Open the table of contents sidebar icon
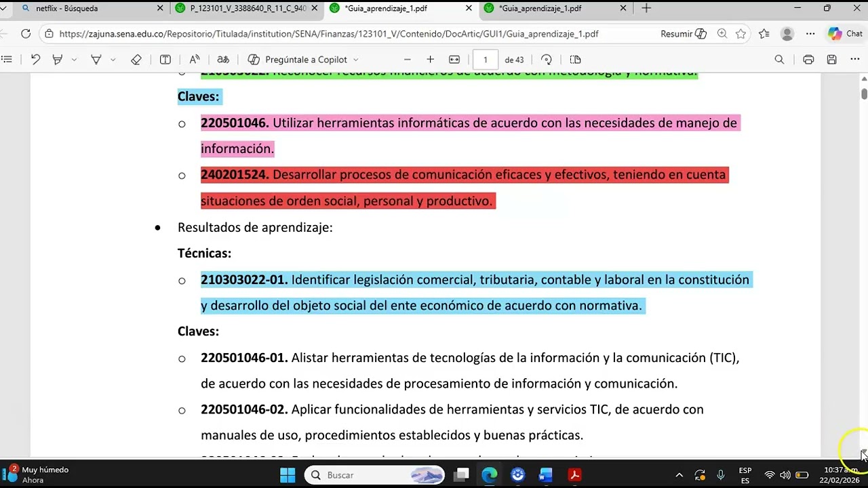 pyautogui.click(x=7, y=60)
